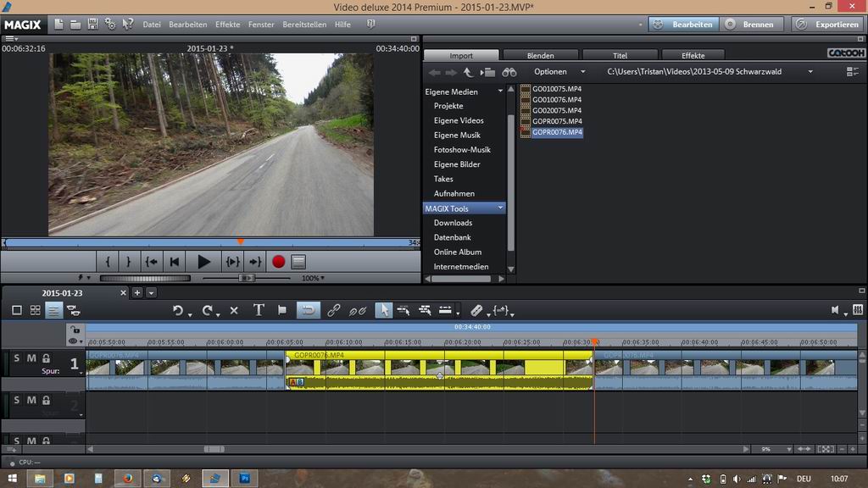Click the undo arrow in timeline toolbar
This screenshot has width=868, height=488.
[x=178, y=311]
